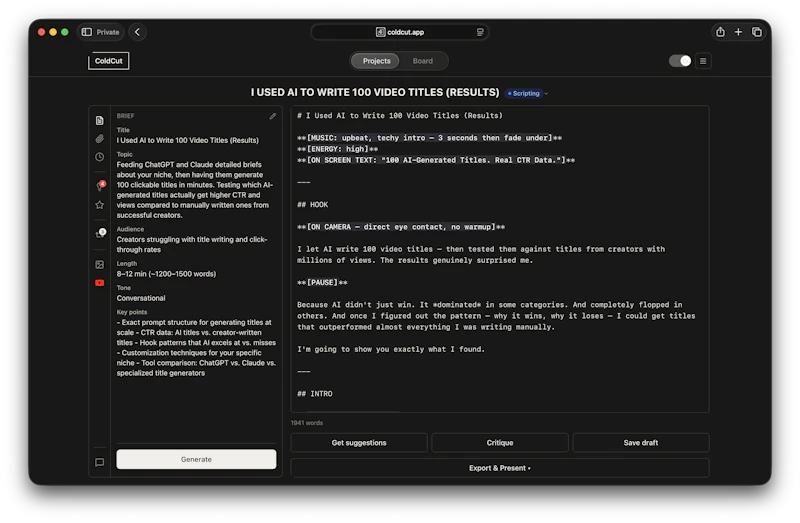Click the project title heading text

[x=375, y=92]
